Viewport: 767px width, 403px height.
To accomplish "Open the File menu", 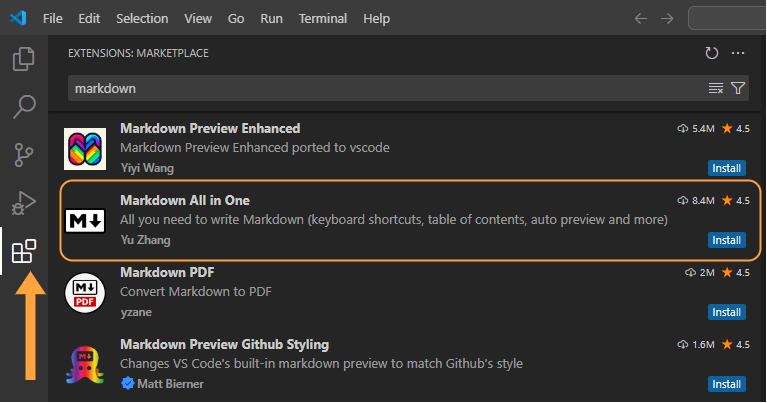I will coord(53,19).
